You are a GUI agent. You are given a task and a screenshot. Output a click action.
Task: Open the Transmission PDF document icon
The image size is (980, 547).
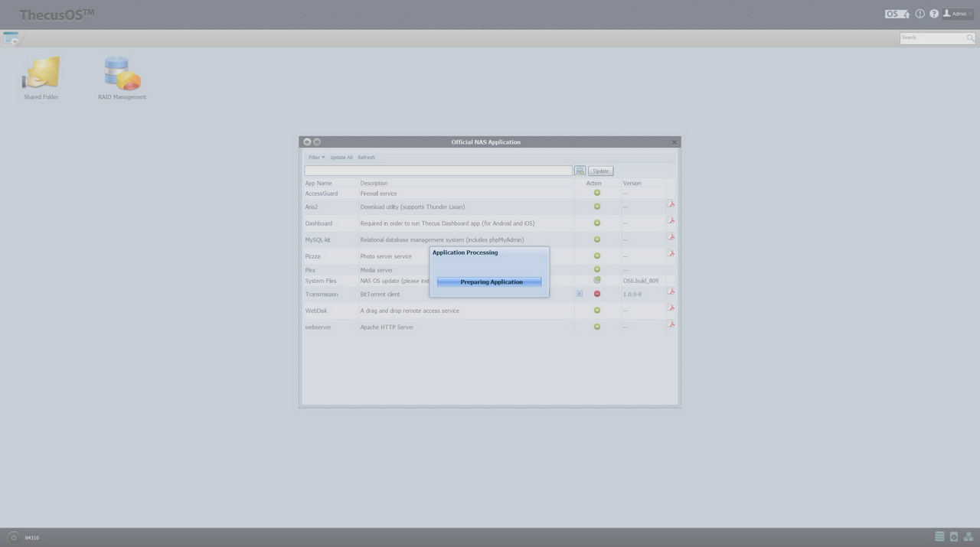pyautogui.click(x=671, y=291)
